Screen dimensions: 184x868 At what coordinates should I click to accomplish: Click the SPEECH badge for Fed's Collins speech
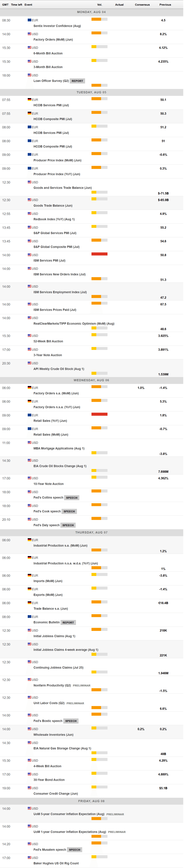click(72, 498)
